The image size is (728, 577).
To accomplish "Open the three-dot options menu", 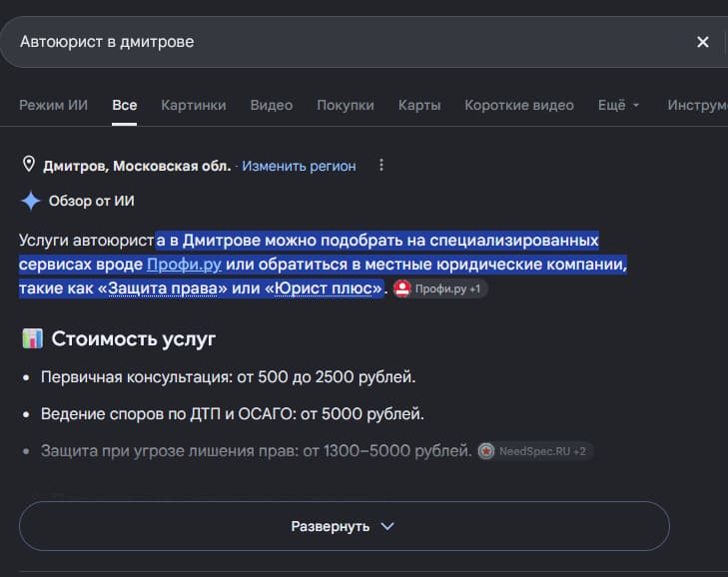I will click(x=381, y=166).
